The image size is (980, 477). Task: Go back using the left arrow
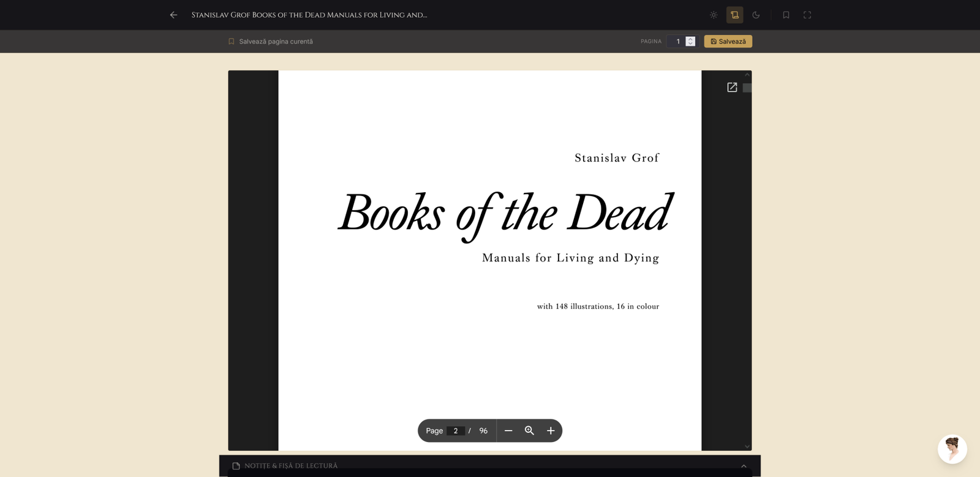pos(174,15)
